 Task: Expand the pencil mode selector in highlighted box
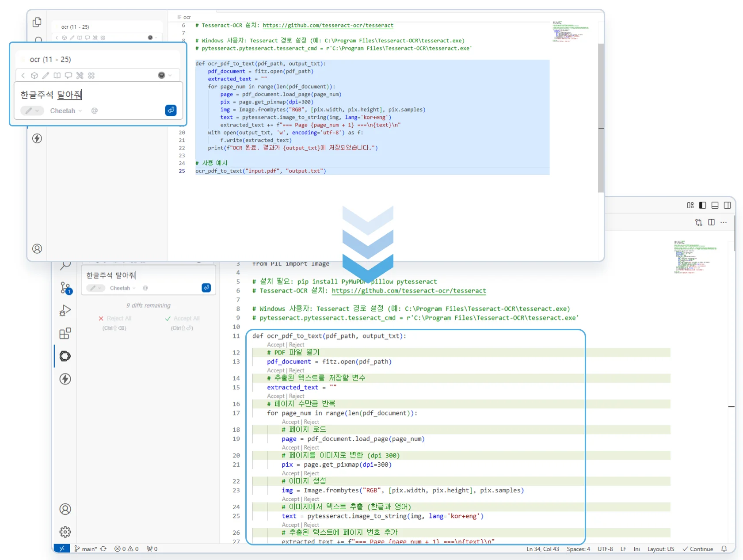coord(32,110)
